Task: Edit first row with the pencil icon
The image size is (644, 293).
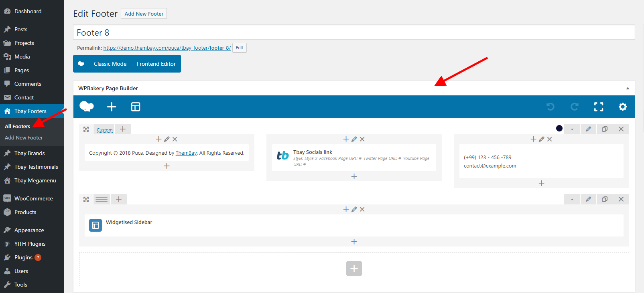Action: pyautogui.click(x=588, y=129)
